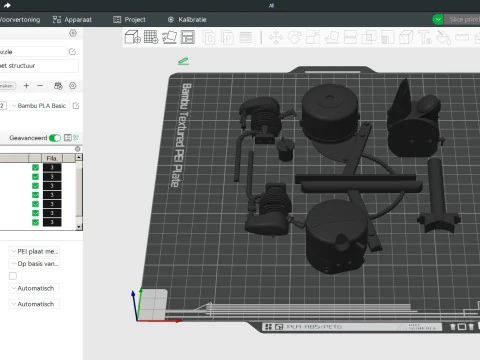Image resolution: width=480 pixels, height=360 pixels.
Task: Click small gear above object list
Action: click(78, 149)
